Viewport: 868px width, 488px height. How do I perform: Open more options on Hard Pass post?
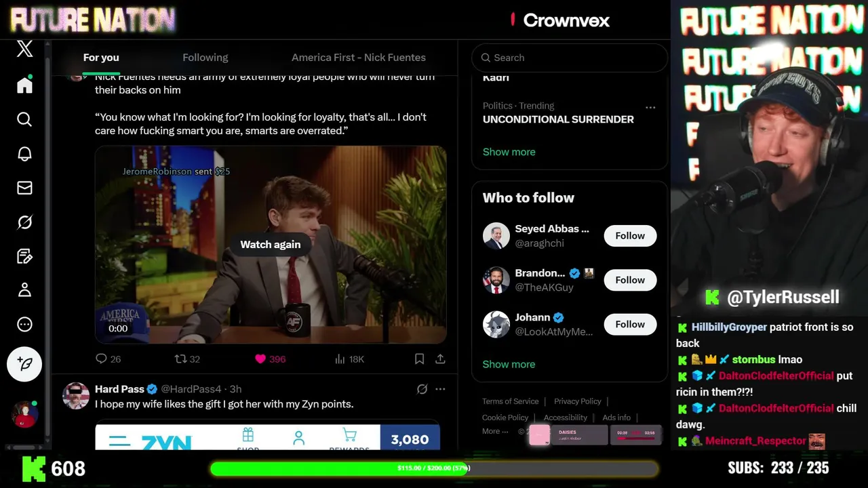click(440, 389)
